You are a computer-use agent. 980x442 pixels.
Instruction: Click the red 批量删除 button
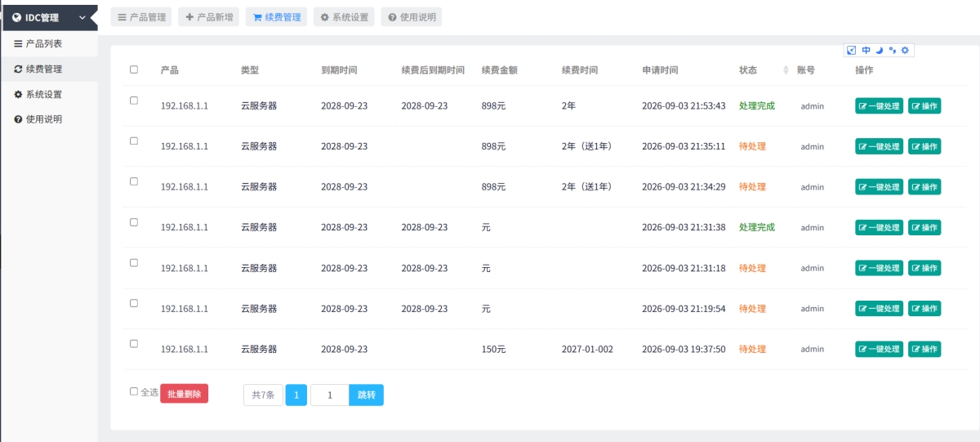click(x=185, y=394)
